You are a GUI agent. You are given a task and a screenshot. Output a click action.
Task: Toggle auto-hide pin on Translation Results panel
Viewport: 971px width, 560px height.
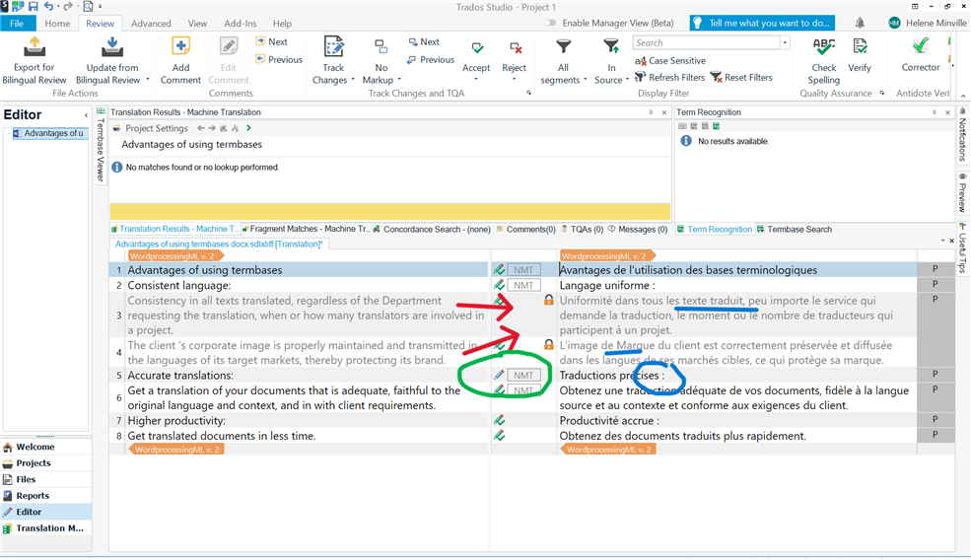pyautogui.click(x=651, y=112)
